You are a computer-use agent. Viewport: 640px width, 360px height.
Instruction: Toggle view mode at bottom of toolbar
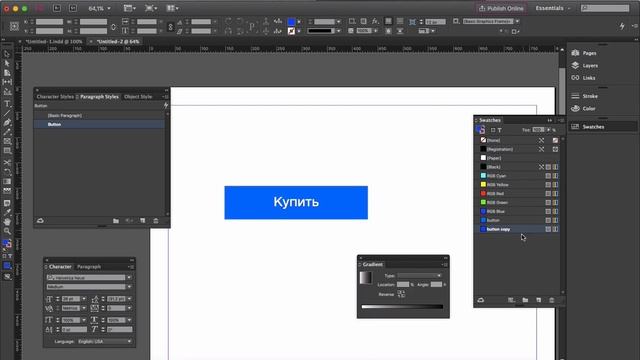pos(7,277)
